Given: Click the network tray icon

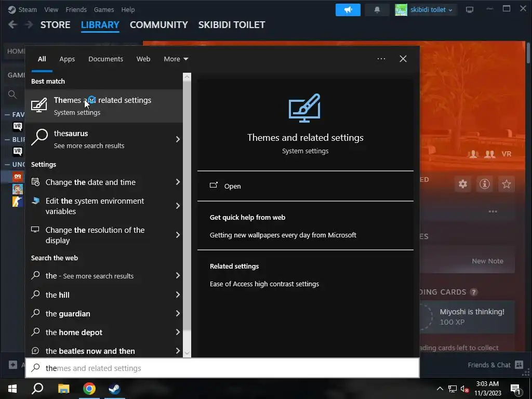Looking at the screenshot, I should pyautogui.click(x=453, y=389).
